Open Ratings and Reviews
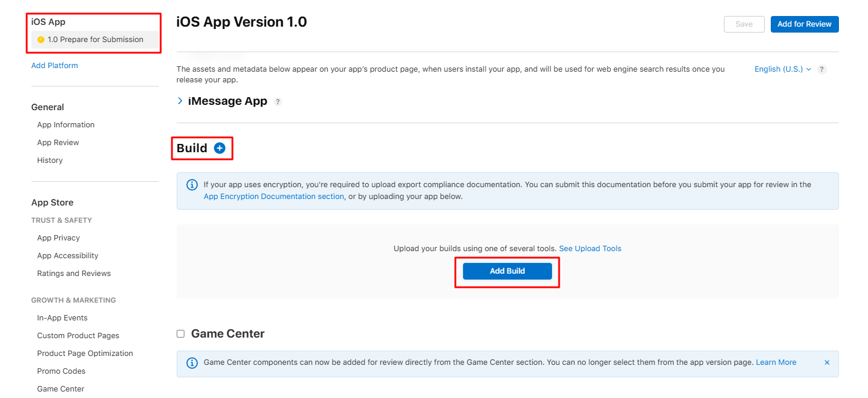The width and height of the screenshot is (868, 398). pyautogui.click(x=74, y=274)
